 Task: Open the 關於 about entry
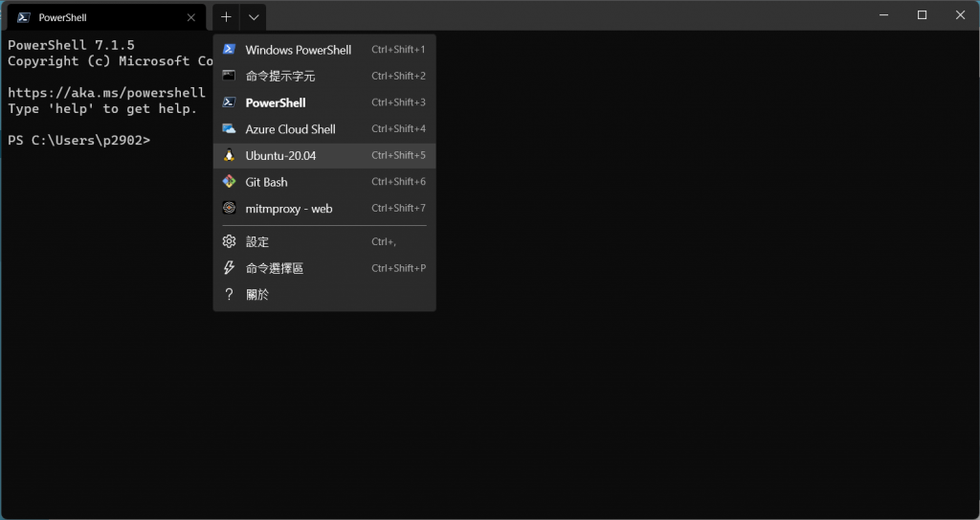click(x=257, y=295)
